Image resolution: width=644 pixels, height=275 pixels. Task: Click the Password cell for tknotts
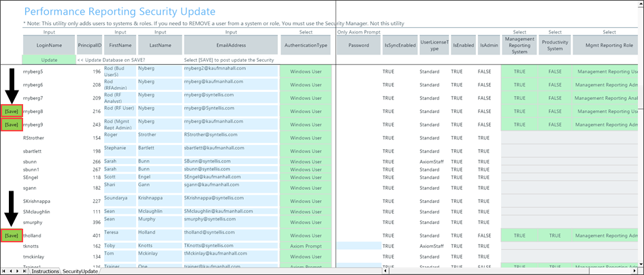click(358, 246)
